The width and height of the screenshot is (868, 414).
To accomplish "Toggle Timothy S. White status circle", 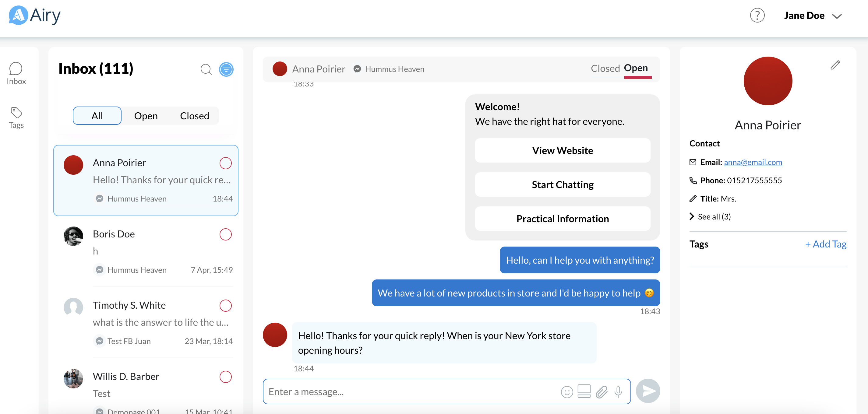I will pyautogui.click(x=225, y=306).
